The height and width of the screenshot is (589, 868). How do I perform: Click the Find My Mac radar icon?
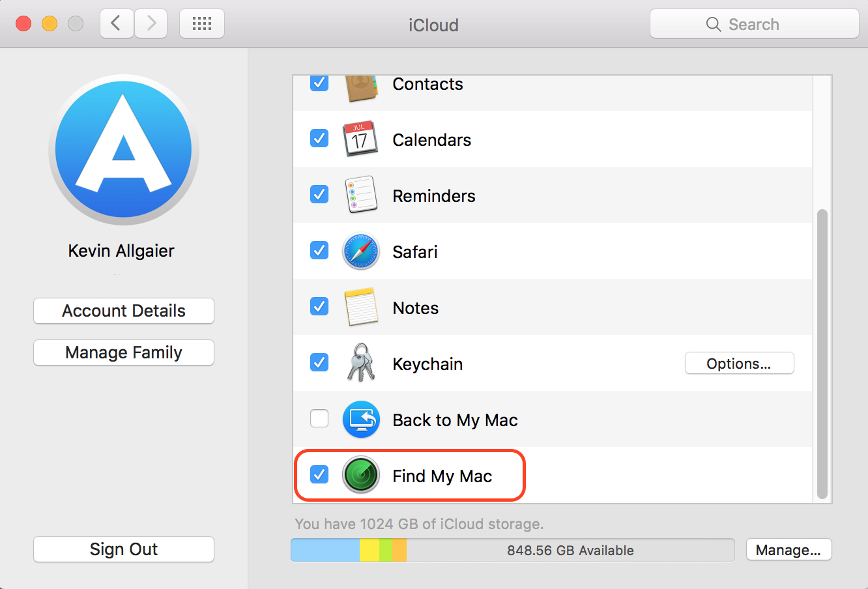click(361, 476)
